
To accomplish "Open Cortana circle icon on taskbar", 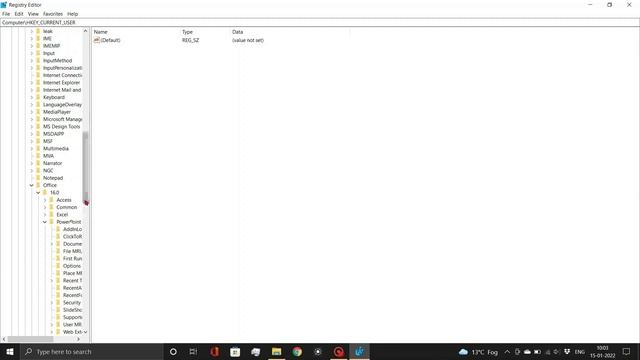I will coord(173,352).
